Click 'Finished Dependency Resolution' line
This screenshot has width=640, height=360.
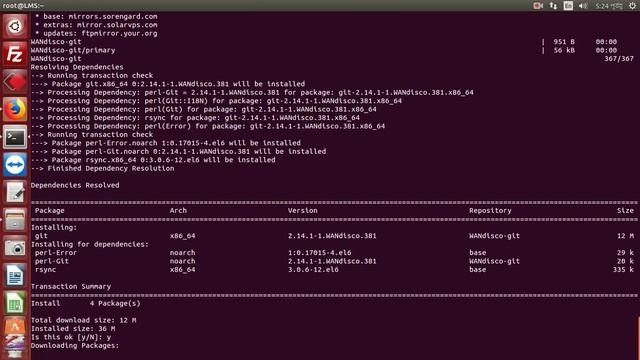click(x=102, y=168)
